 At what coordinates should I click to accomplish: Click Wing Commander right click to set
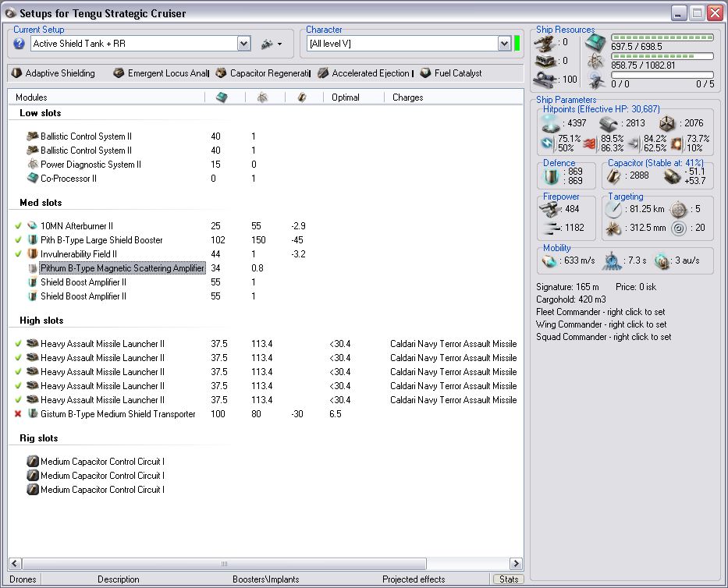point(601,324)
